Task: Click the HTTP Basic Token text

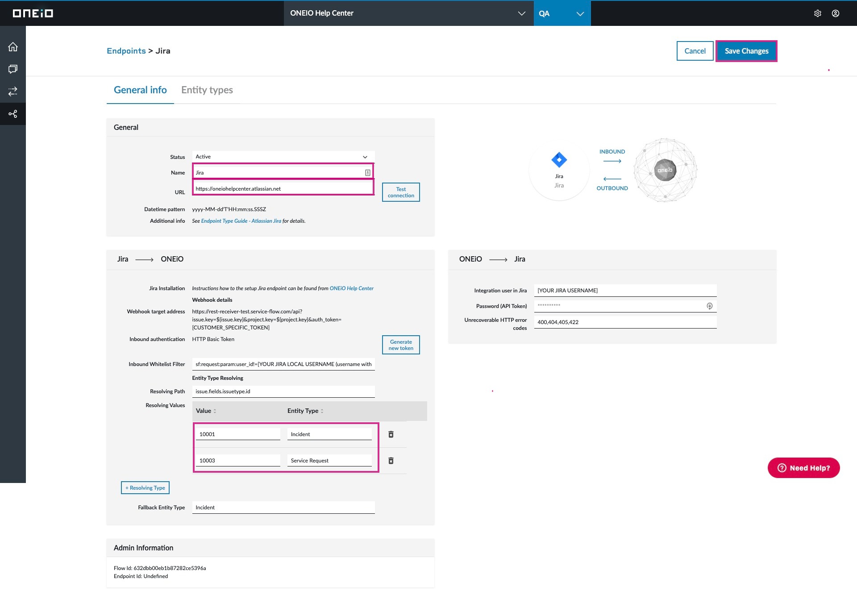Action: (213, 339)
